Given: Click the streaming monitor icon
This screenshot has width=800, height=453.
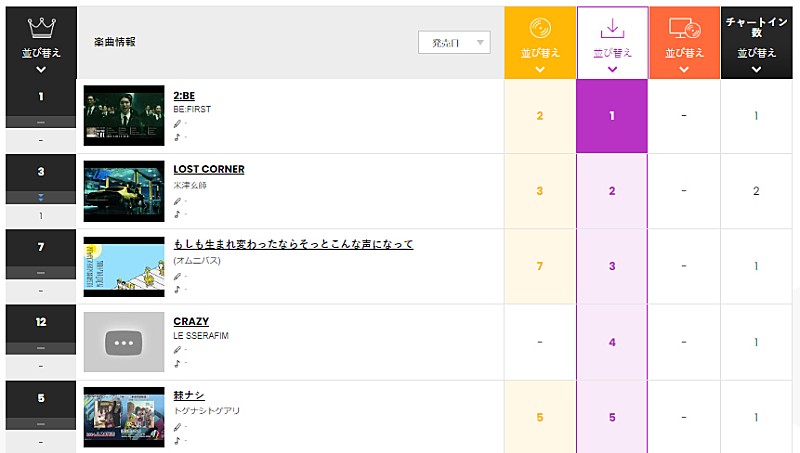Looking at the screenshot, I should click(x=684, y=27).
